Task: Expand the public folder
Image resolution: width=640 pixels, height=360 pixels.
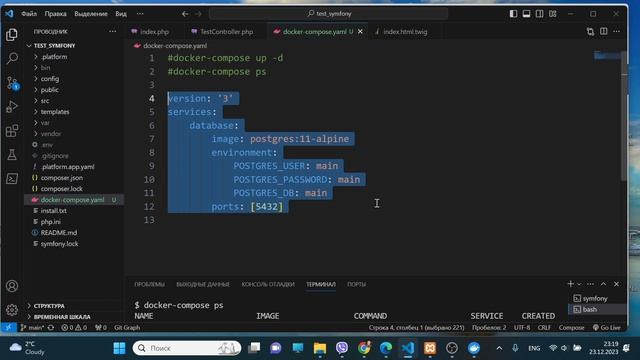Action: click(x=49, y=90)
